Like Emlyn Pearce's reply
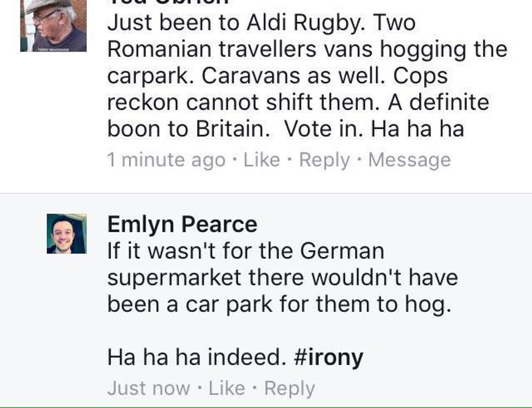Viewport: 532px width, 408px height. point(227,388)
